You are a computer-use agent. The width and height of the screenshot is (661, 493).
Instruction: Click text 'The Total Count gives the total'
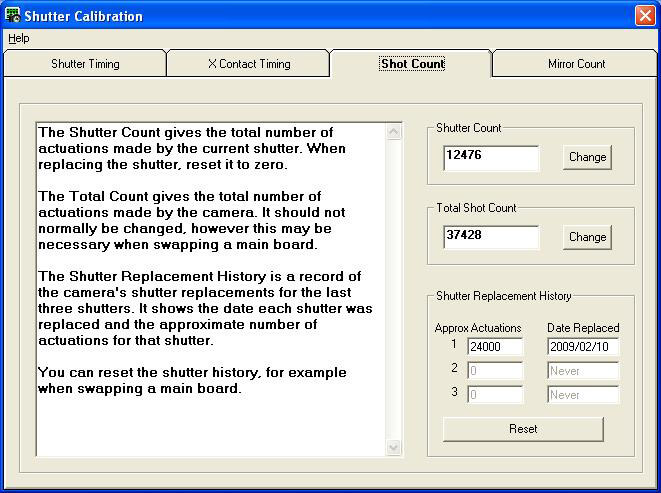(144, 197)
